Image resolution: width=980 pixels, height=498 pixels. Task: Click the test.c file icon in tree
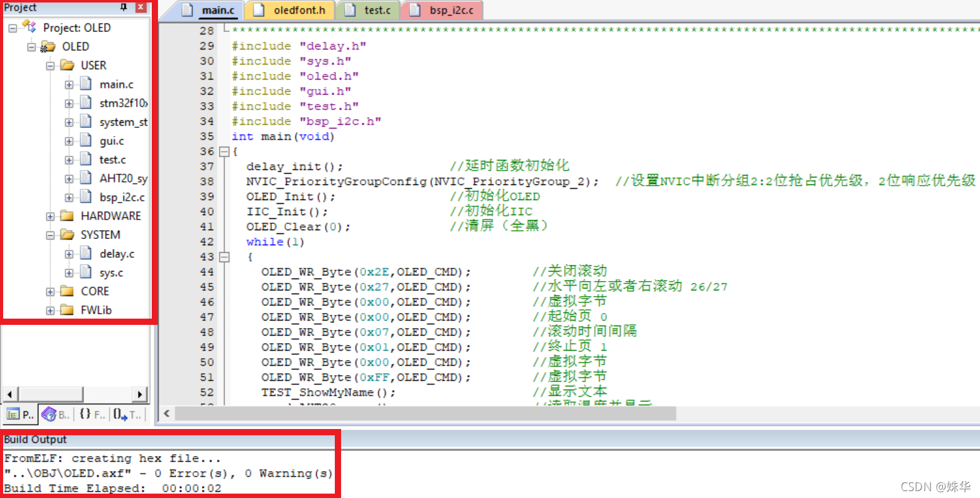(x=86, y=159)
